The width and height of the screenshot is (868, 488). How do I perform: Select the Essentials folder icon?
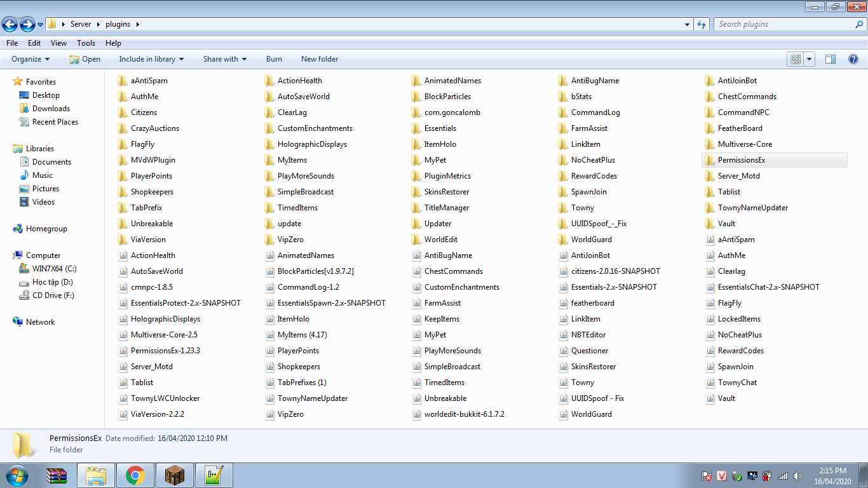[x=416, y=128]
